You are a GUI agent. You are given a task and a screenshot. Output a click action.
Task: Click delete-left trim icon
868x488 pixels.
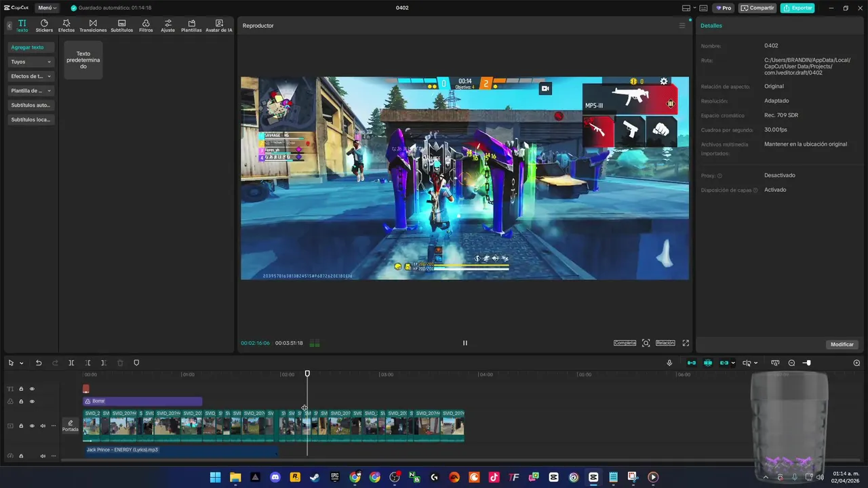(87, 363)
